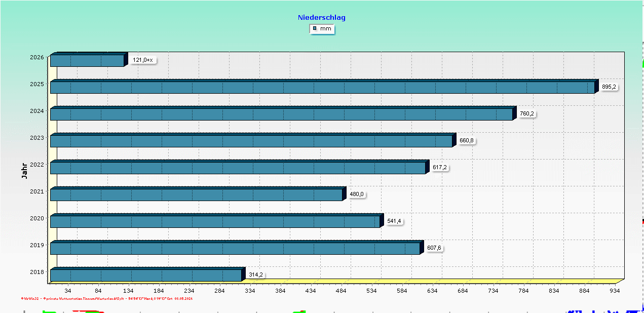Click the 334 x-axis tick label
Viewport: 644px width, 313px height.
coord(250,291)
